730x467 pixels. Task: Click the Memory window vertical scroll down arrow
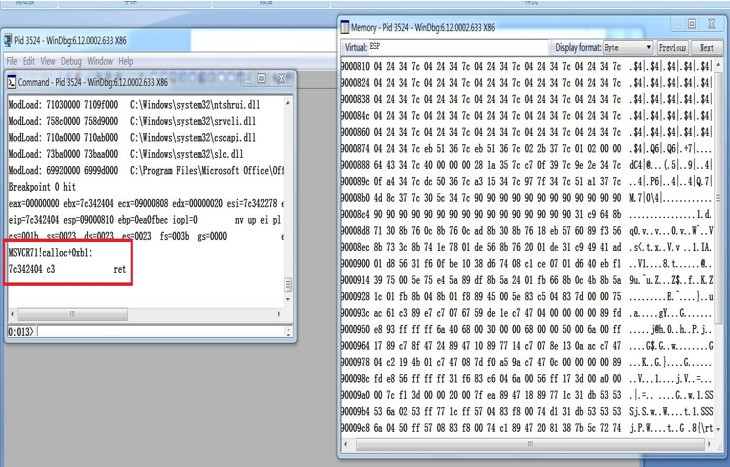click(718, 429)
